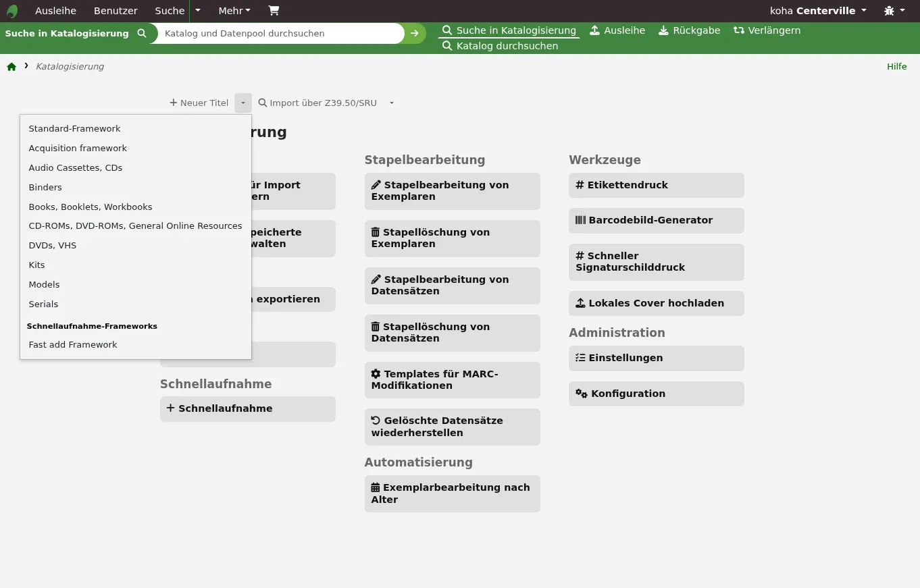Image resolution: width=920 pixels, height=588 pixels.
Task: Expand the Import über Z39.50/SRU dropdown arrow
Action: (x=392, y=103)
